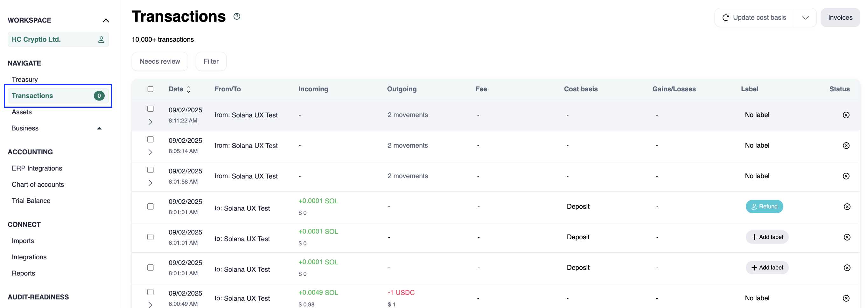Click status icon of 8:05:14 AM transaction
Viewport: 868px width, 308px height.
point(846,146)
